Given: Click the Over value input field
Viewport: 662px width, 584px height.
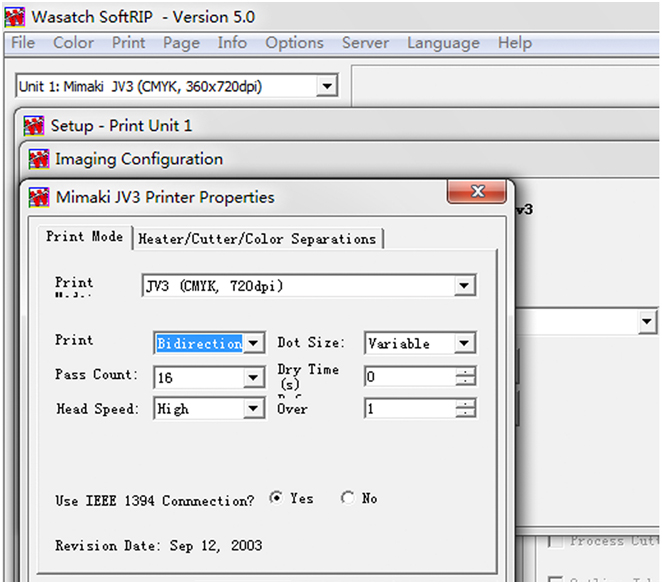Looking at the screenshot, I should click(x=408, y=409).
